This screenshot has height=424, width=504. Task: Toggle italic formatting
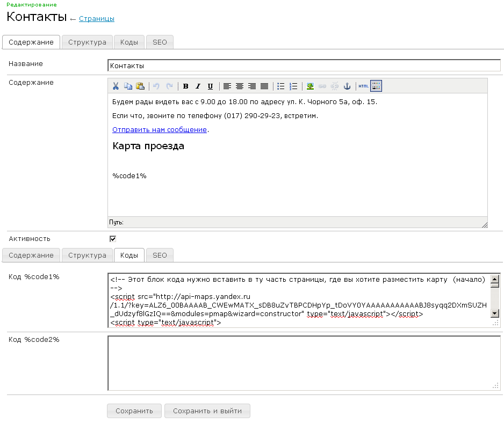coord(198,86)
